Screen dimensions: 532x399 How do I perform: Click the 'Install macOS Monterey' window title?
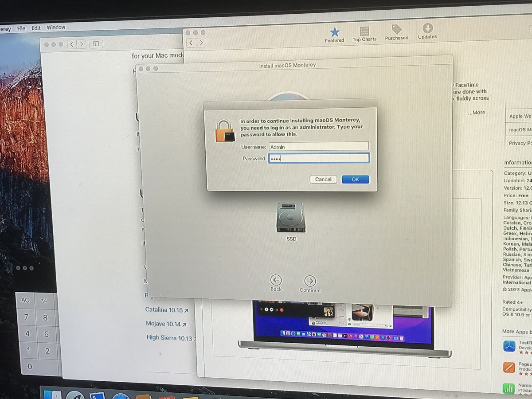[287, 65]
